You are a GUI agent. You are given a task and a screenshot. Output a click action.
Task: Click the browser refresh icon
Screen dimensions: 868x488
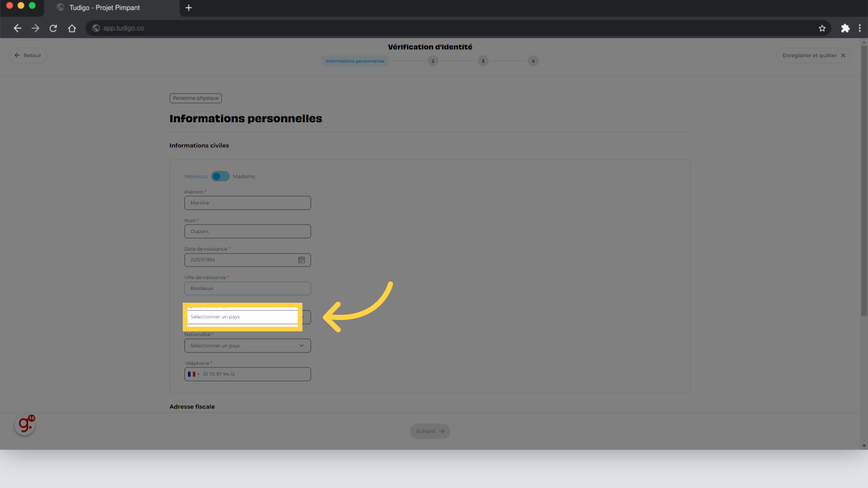pyautogui.click(x=53, y=28)
